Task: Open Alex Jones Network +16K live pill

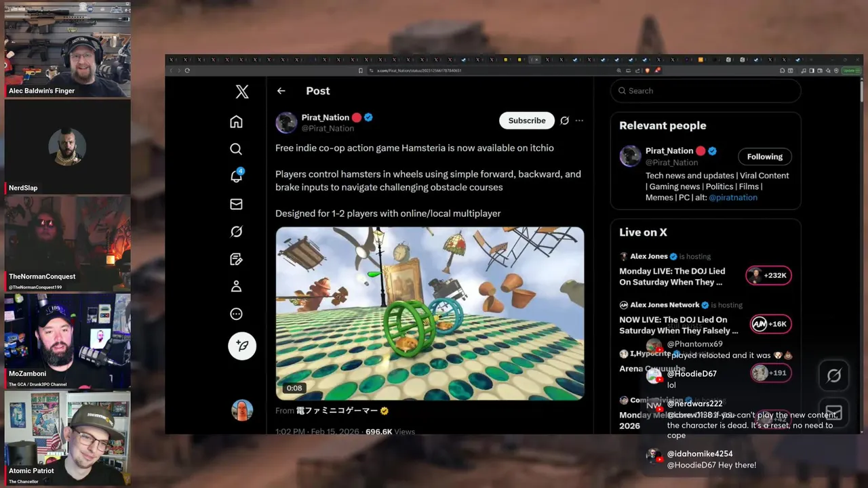Action: (770, 324)
